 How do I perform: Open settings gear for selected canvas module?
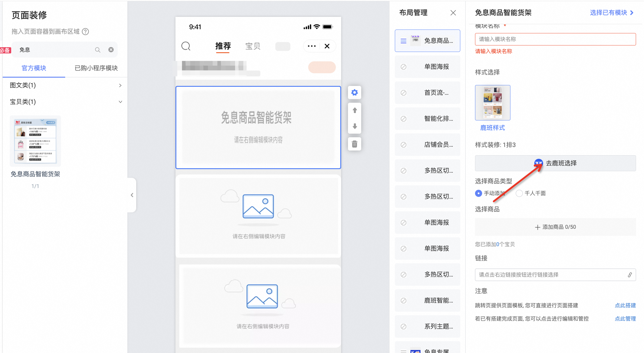tap(354, 93)
